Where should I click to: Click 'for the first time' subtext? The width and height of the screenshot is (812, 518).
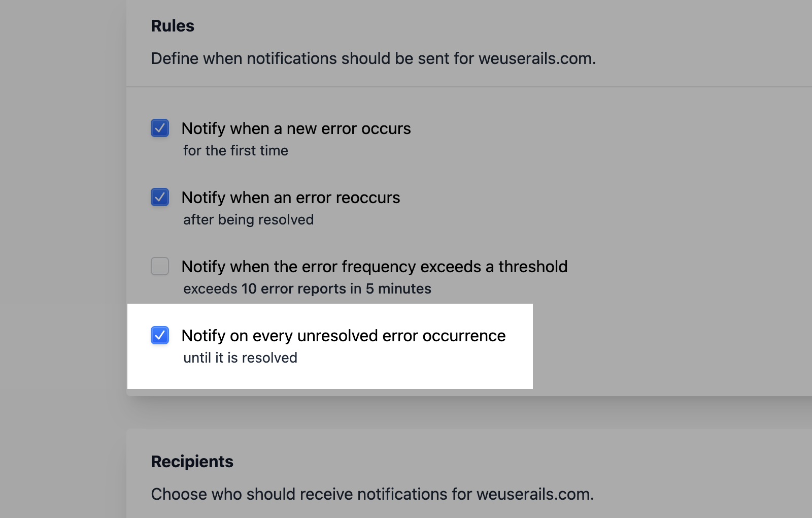235,150
